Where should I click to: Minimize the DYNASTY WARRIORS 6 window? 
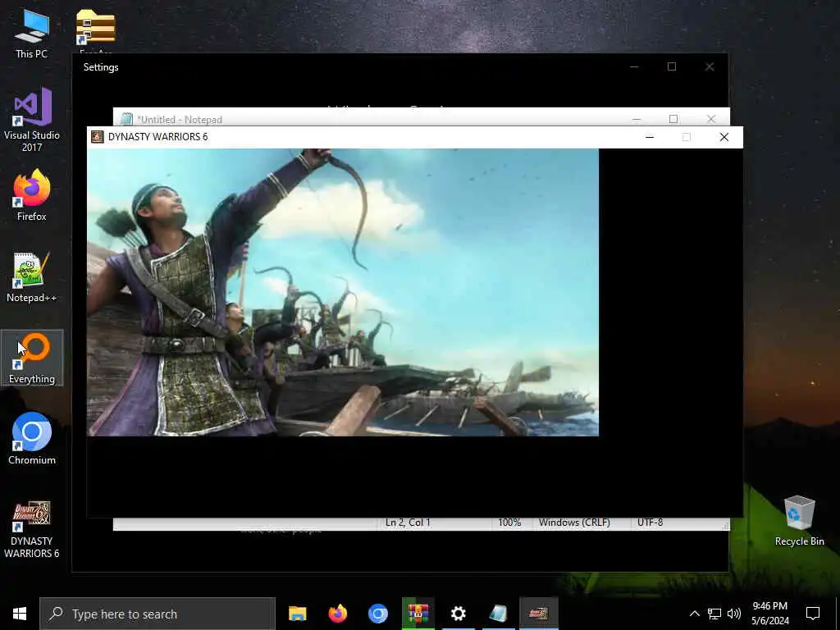click(650, 137)
